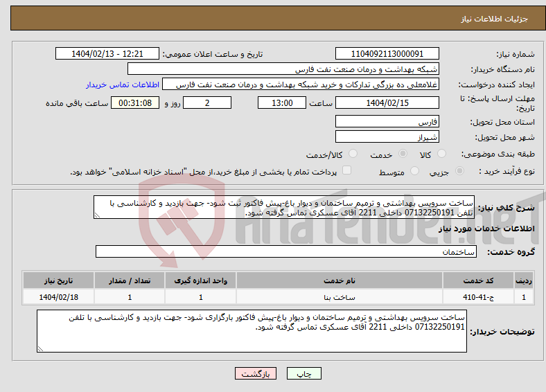Click the ردیف column header
The image size is (546, 392).
(x=524, y=280)
